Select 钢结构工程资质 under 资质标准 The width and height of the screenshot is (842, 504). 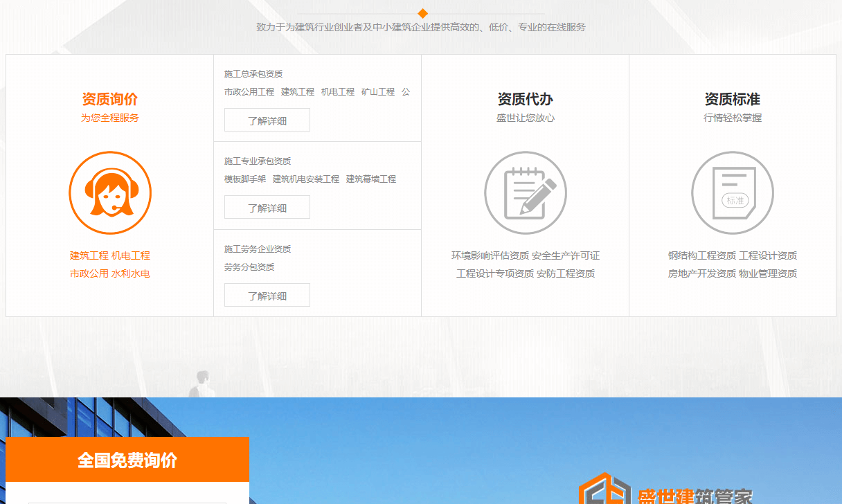[701, 255]
